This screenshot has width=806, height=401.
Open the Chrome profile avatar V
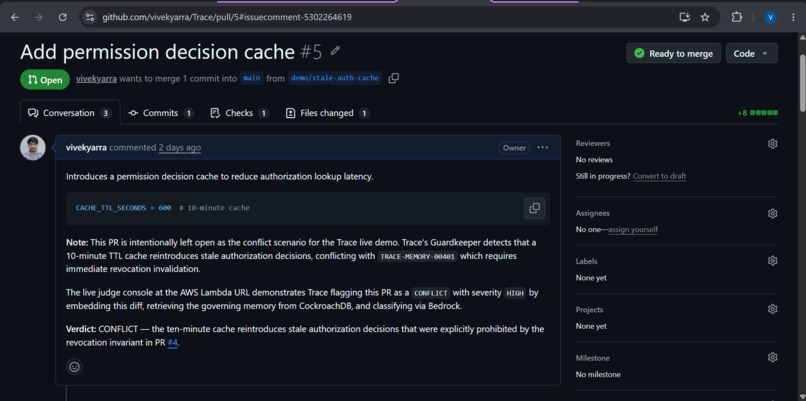[x=771, y=17]
